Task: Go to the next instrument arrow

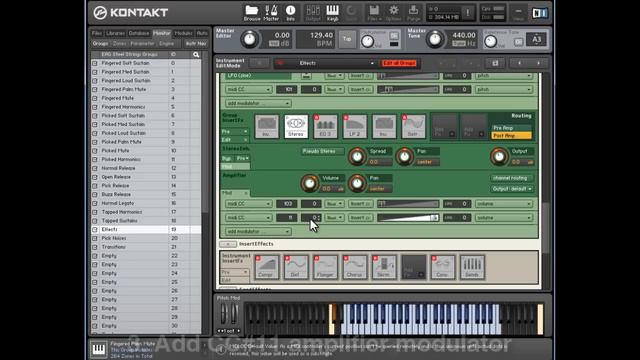Action: (538, 63)
